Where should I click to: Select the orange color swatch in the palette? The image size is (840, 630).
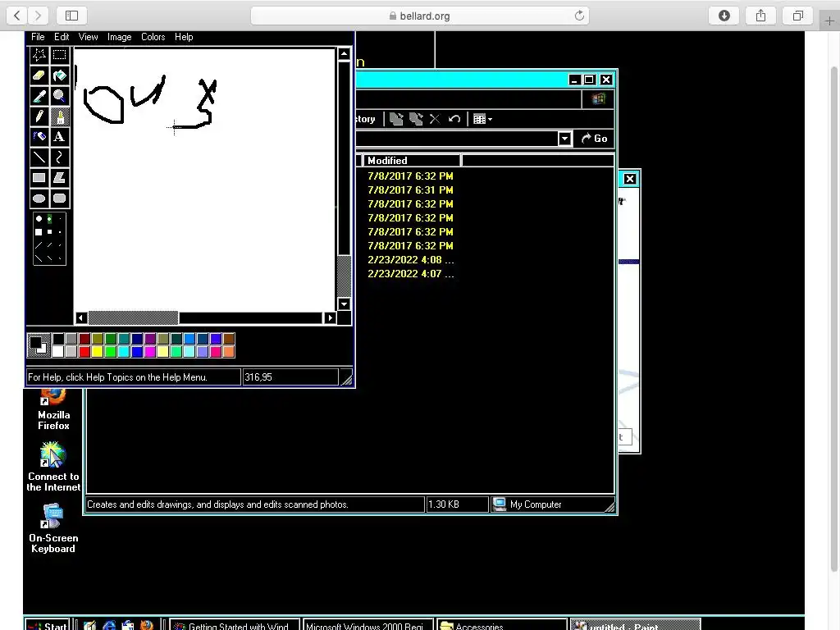coord(229,351)
